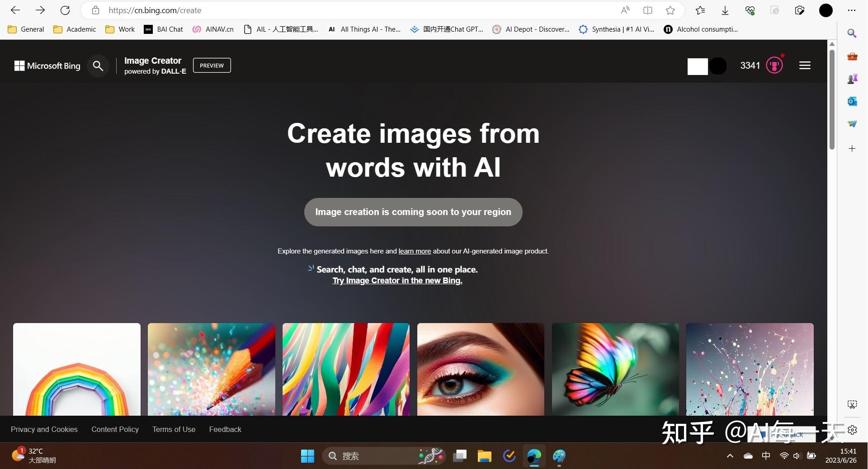The height and width of the screenshot is (469, 868).
Task: Expand the hidden icons tray chevron
Action: click(x=730, y=456)
